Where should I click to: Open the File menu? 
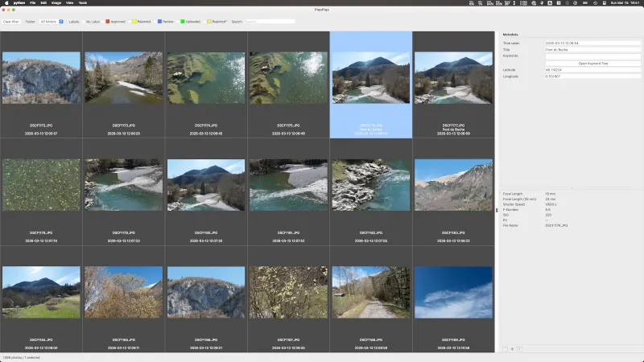click(x=32, y=3)
